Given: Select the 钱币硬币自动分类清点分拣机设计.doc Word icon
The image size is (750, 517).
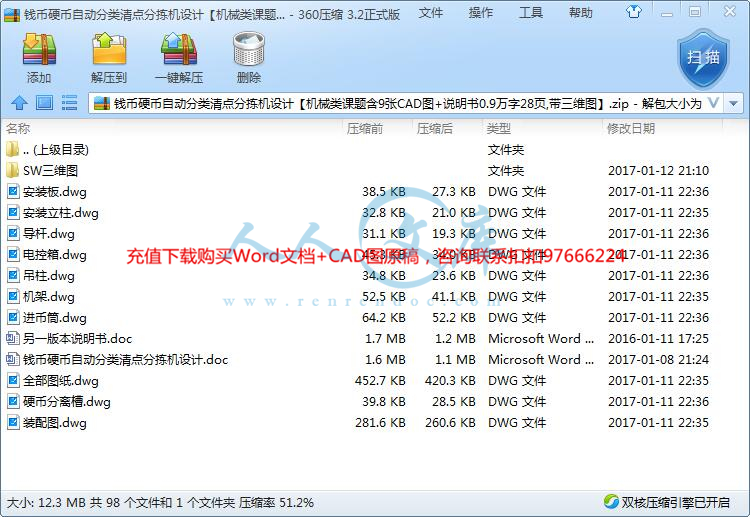Looking at the screenshot, I should (x=13, y=360).
